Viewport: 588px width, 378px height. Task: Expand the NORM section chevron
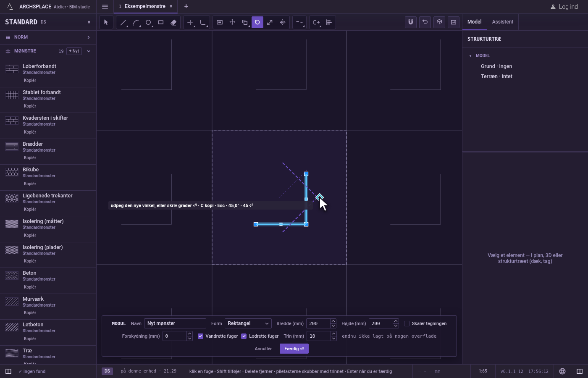tap(89, 37)
